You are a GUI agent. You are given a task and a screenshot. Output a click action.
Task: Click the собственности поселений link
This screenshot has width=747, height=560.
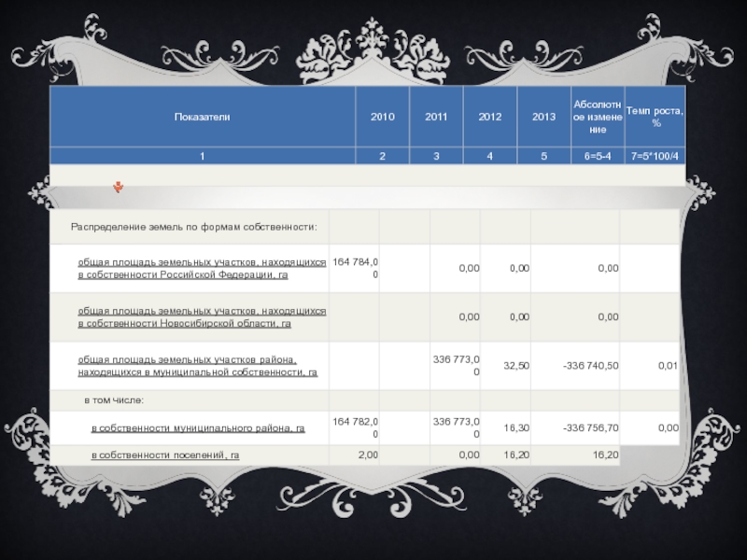[x=164, y=455]
